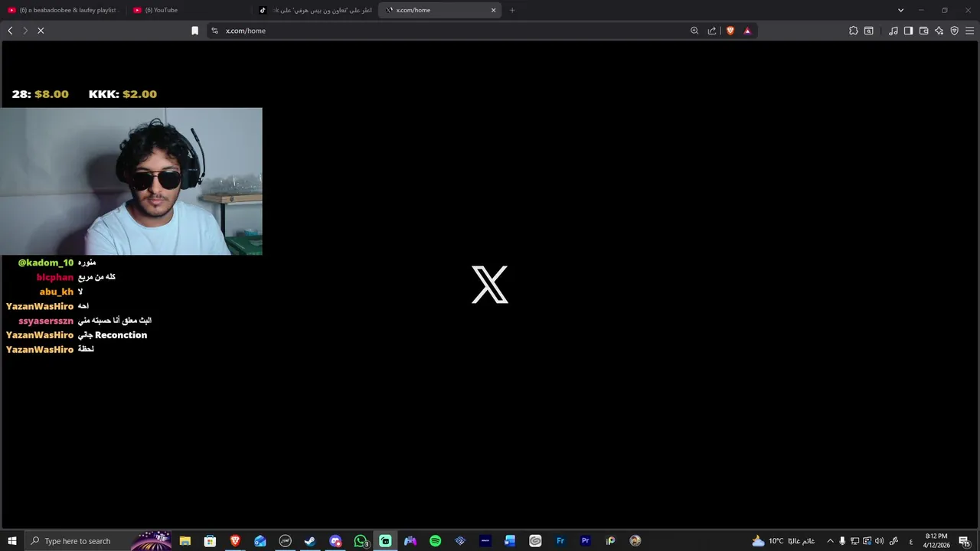
Task: Open Adobe Premiere Pro taskbar icon
Action: coord(586,541)
